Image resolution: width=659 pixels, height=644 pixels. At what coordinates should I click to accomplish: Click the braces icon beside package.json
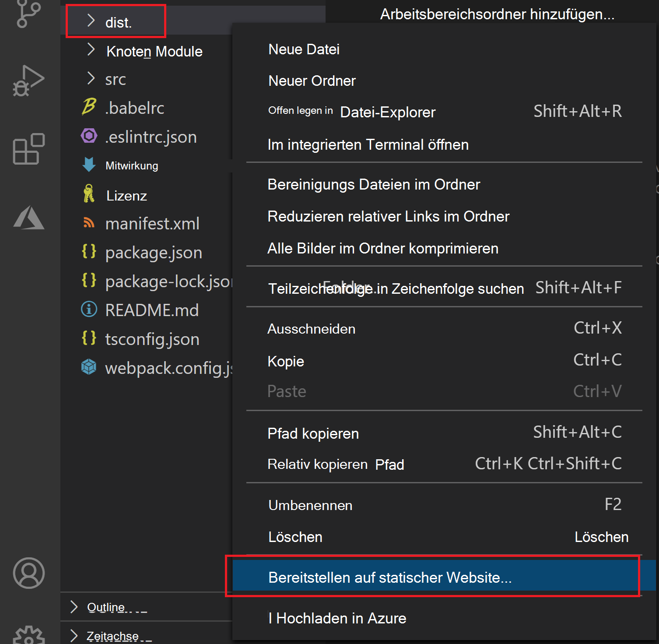pos(89,251)
